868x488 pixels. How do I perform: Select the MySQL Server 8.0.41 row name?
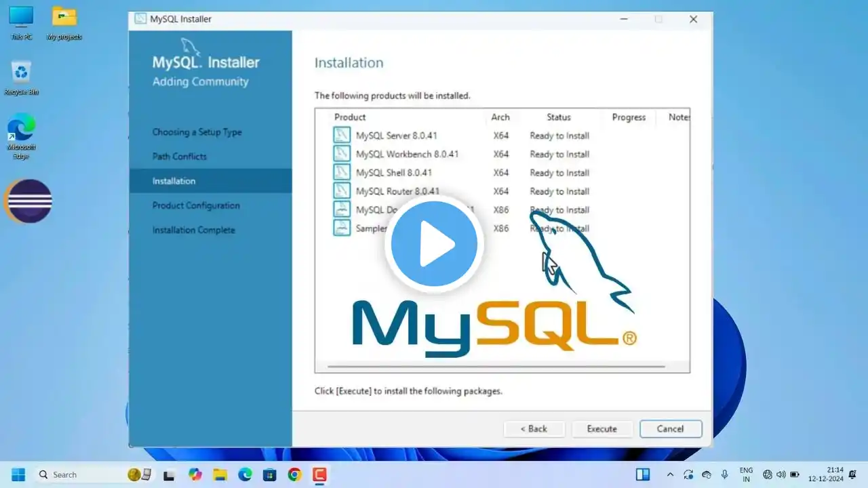(397, 136)
